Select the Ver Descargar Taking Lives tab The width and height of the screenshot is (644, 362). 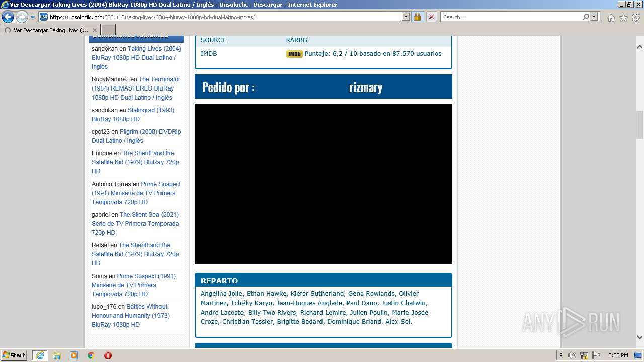pos(50,30)
